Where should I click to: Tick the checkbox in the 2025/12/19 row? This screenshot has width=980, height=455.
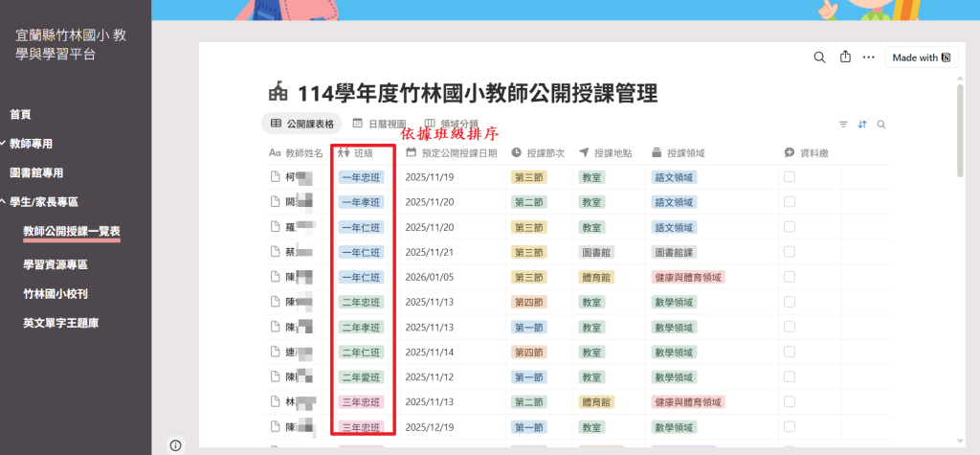coord(790,427)
